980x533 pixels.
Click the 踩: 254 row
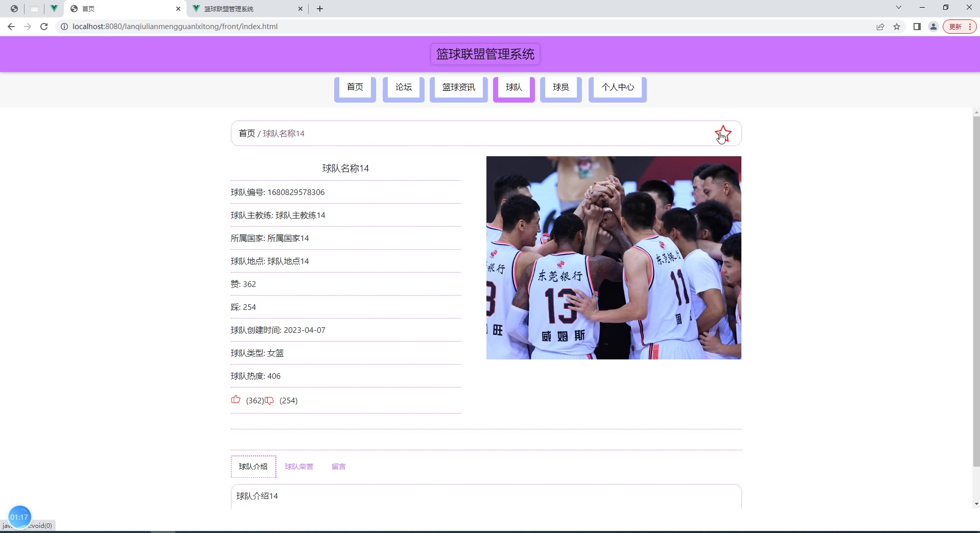click(345, 307)
